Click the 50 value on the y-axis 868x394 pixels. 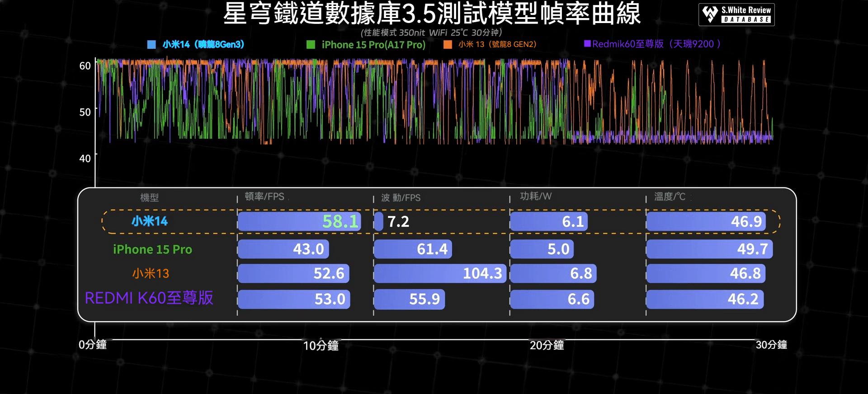(85, 112)
